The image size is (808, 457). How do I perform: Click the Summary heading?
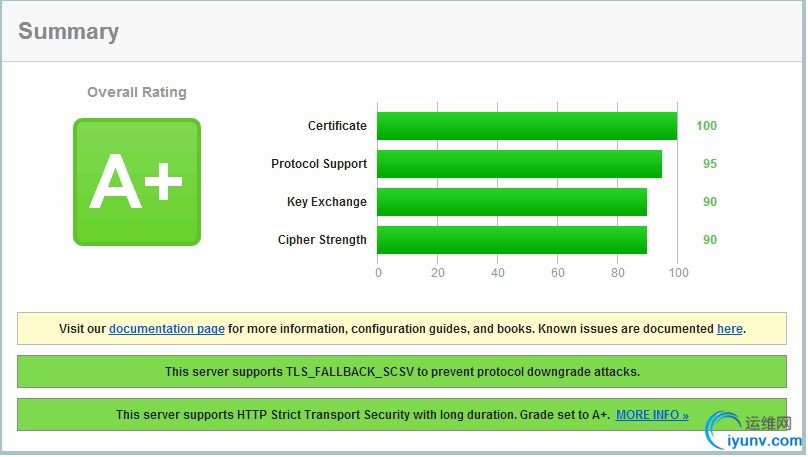coord(68,32)
